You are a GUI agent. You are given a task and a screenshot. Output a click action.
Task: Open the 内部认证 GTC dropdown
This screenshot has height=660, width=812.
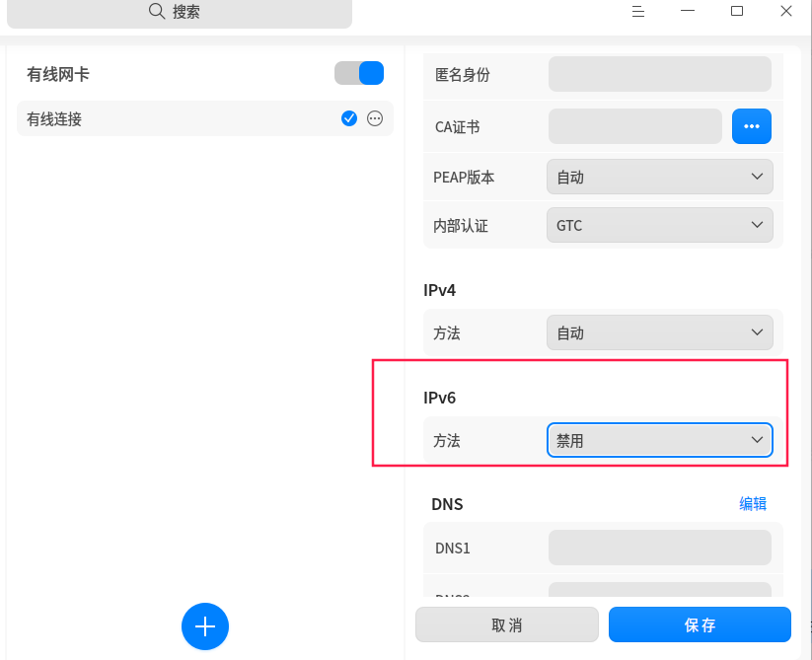click(660, 225)
